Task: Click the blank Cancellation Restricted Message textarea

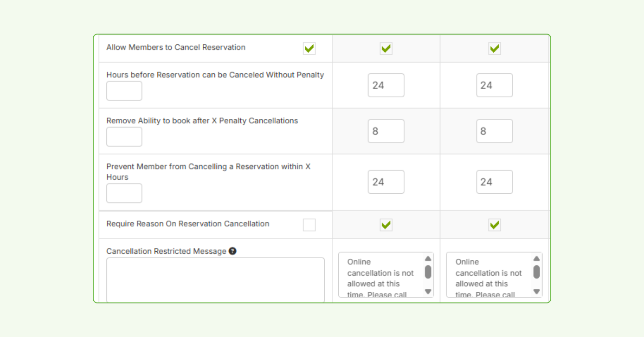Action: click(215, 279)
